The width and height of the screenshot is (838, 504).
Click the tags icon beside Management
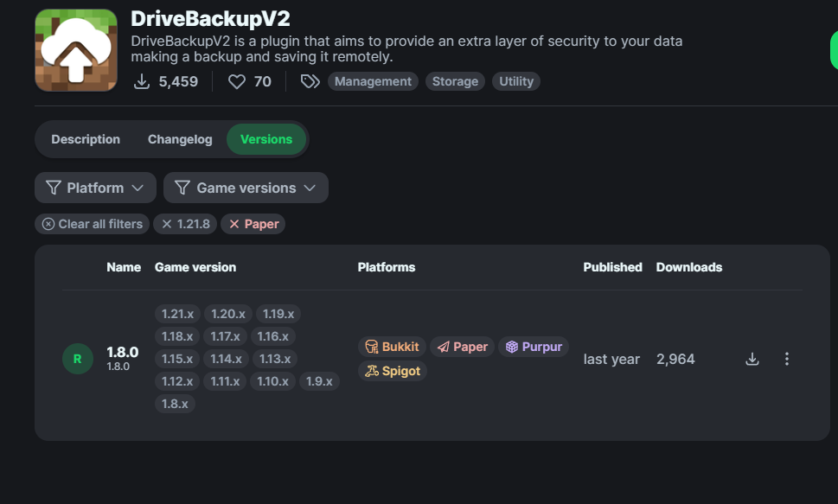[310, 81]
